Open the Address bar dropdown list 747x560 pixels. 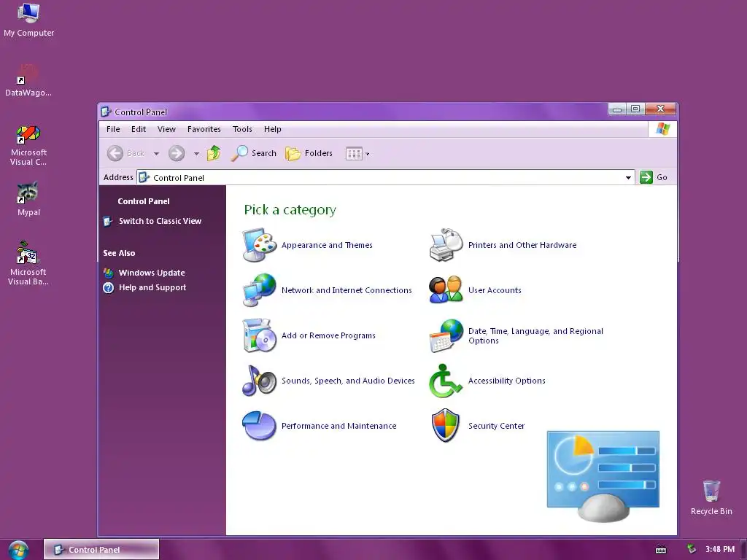pos(628,178)
